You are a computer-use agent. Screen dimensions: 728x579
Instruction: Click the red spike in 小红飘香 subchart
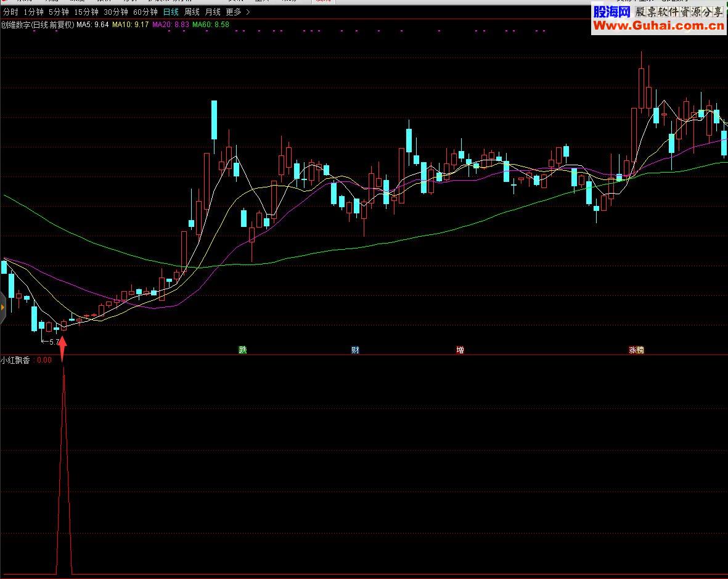point(63,469)
